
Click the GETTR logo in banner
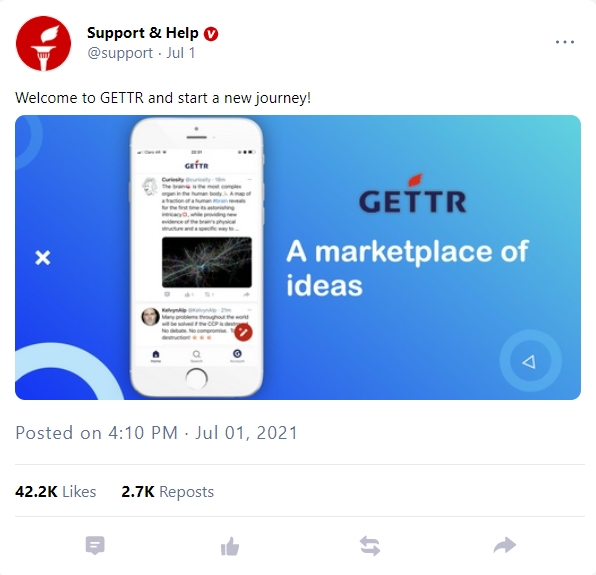[x=412, y=194]
